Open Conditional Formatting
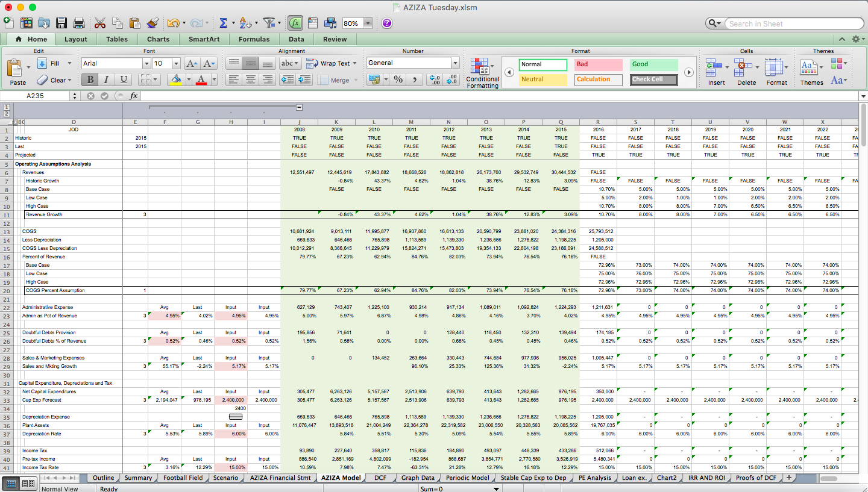Image resolution: width=868 pixels, height=492 pixels. (x=482, y=73)
